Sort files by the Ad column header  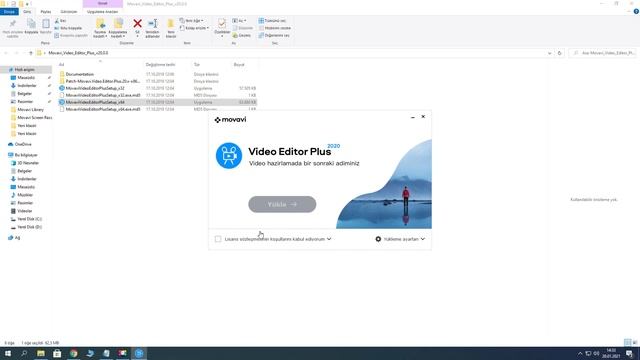(x=62, y=64)
